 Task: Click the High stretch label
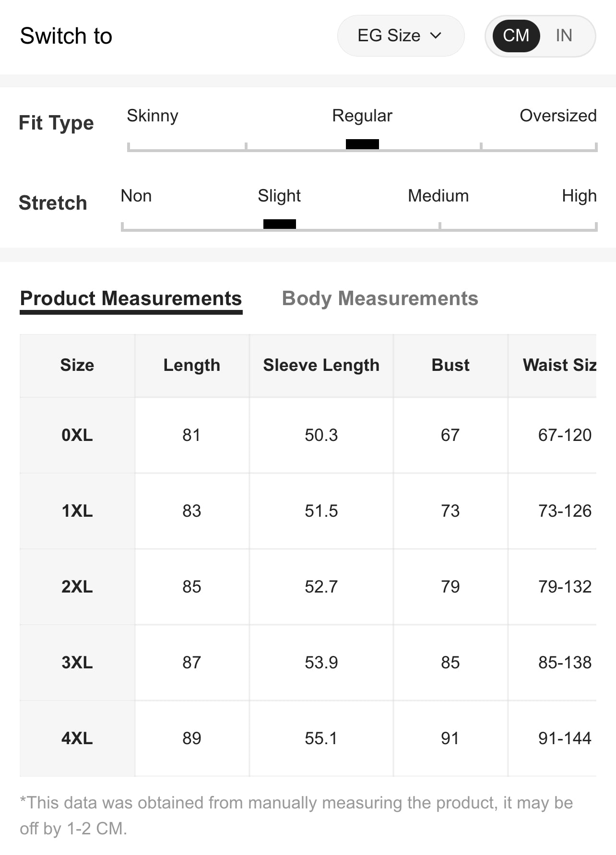coord(579,196)
